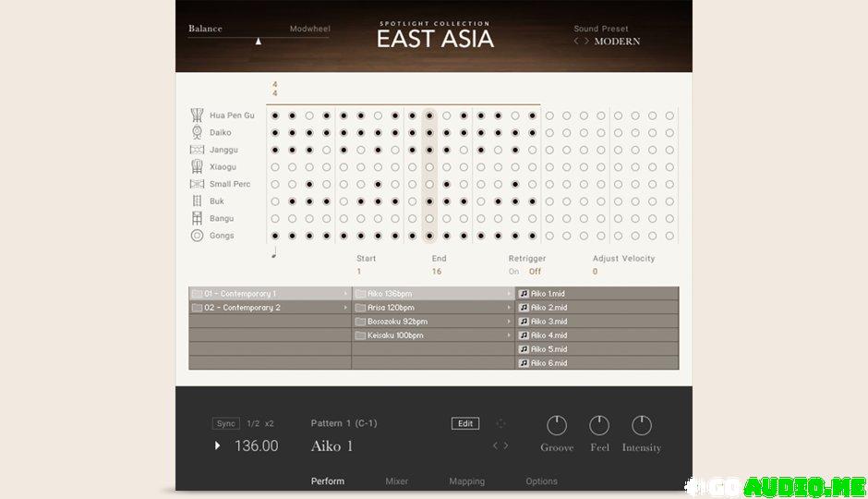Expand Keisaku 100bpm folder arrow
This screenshot has width=868, height=499.
coord(509,335)
